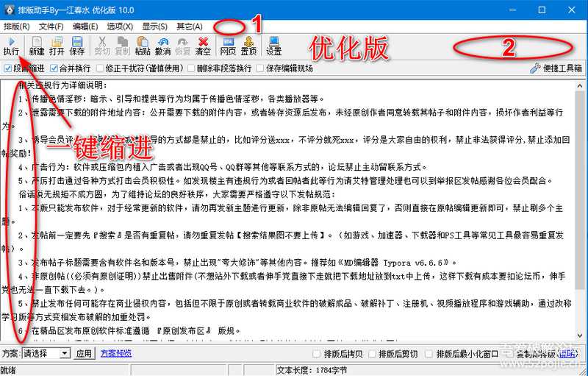This screenshot has width=588, height=376.
Task: Open the 便捷工具箱 toolbox
Action: 556,68
